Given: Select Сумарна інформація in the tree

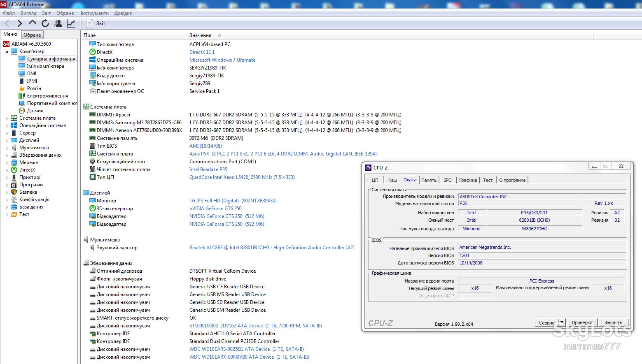Looking at the screenshot, I should pyautogui.click(x=51, y=59).
